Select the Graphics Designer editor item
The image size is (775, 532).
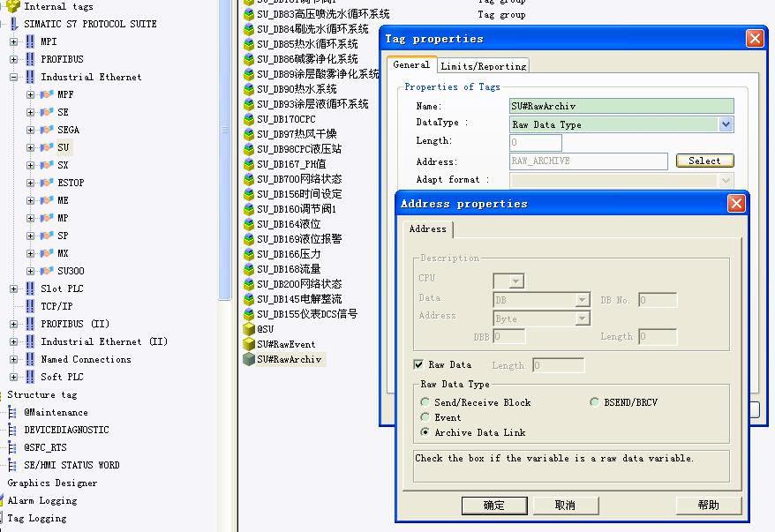tap(52, 483)
